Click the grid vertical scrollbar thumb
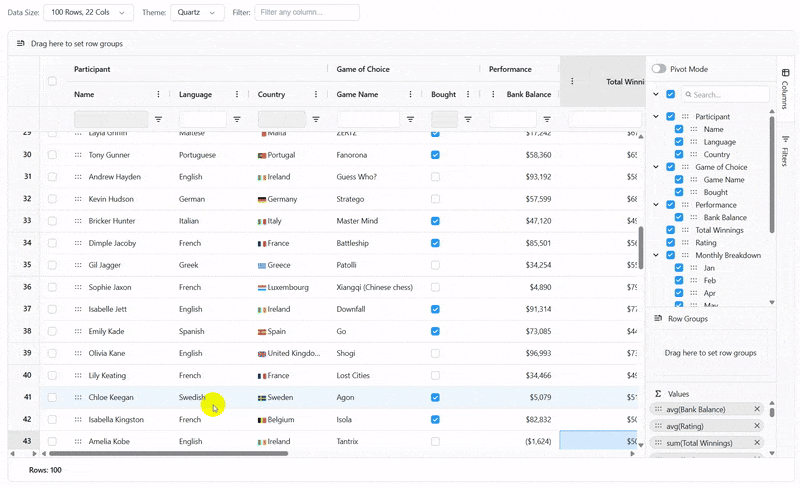 coord(641,248)
